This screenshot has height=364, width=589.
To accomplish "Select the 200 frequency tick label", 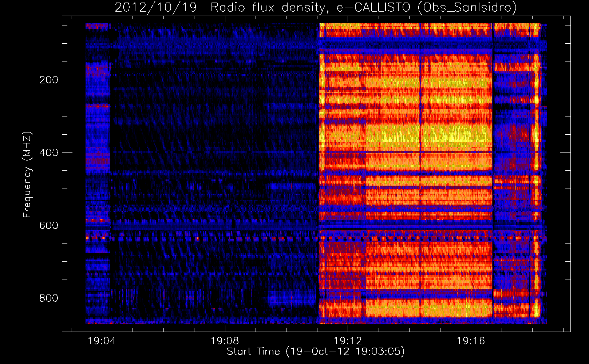I will pyautogui.click(x=49, y=80).
